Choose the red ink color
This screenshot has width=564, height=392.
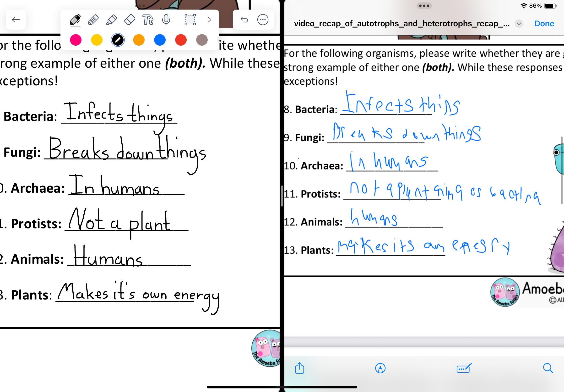(x=181, y=40)
